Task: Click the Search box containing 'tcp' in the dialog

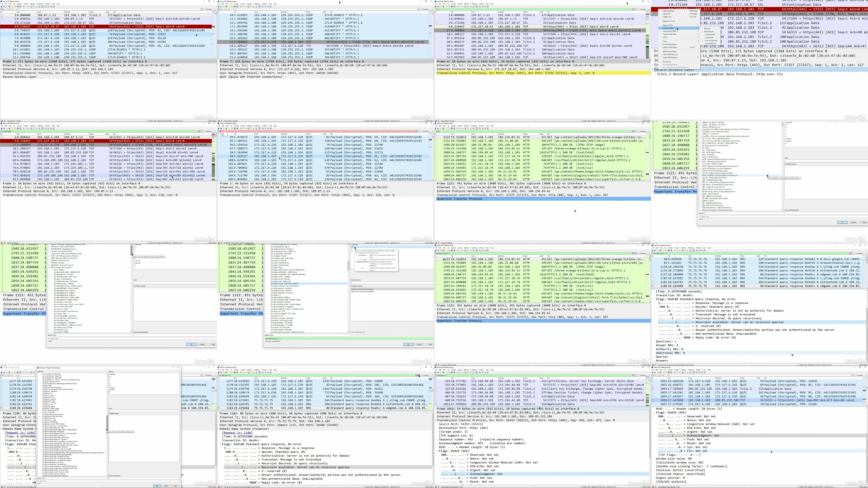Action: 75,478
